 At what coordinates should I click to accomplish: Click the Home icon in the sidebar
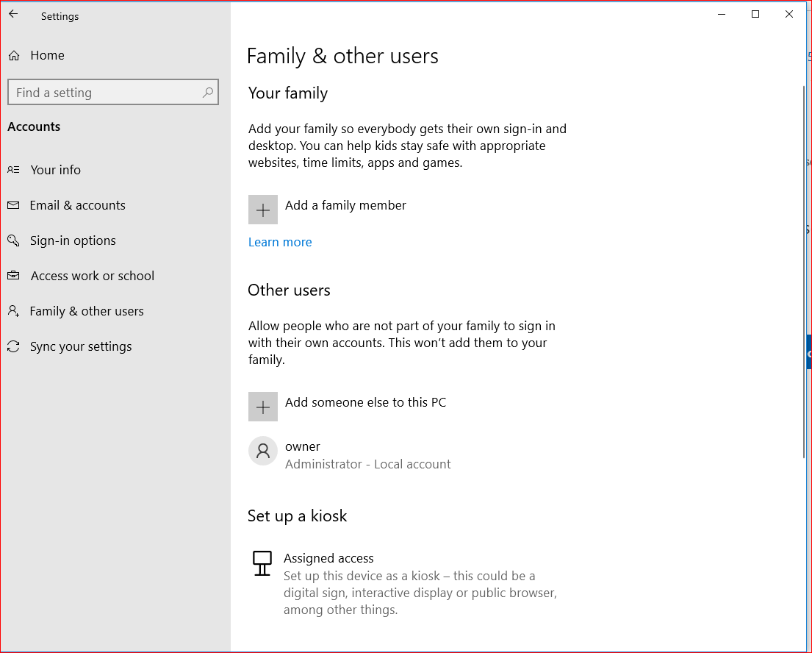click(x=14, y=54)
